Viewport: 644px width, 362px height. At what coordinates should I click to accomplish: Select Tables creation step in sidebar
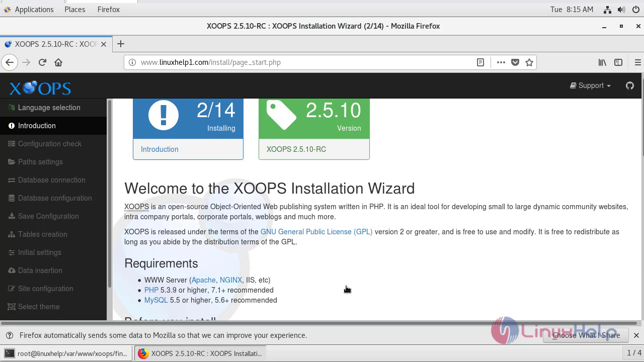(x=53, y=234)
